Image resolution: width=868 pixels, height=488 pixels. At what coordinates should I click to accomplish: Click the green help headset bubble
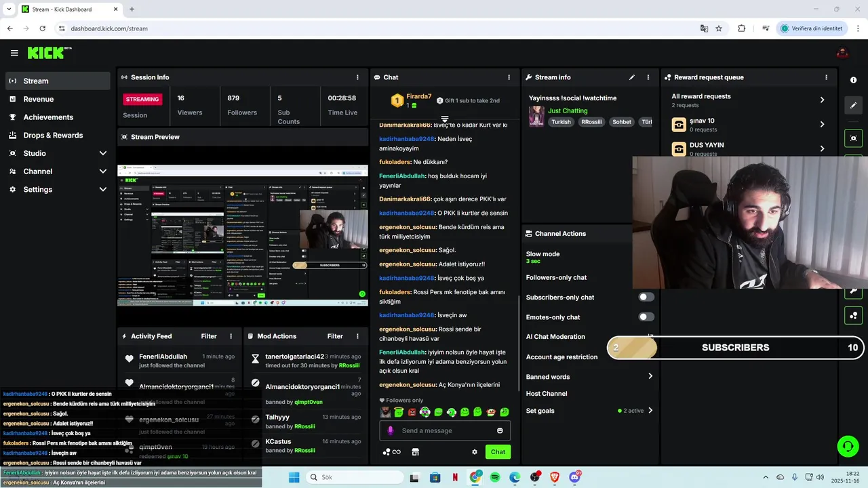pyautogui.click(x=848, y=446)
